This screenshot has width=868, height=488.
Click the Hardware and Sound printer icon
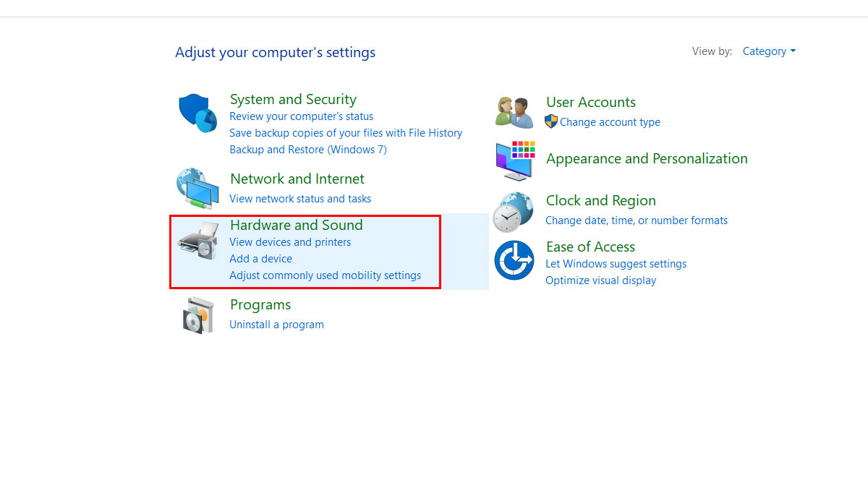197,241
